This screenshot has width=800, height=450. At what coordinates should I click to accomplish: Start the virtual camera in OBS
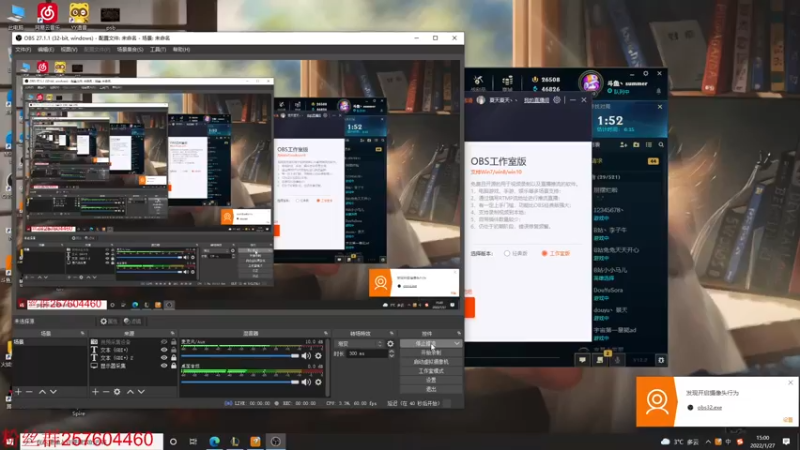(431, 362)
